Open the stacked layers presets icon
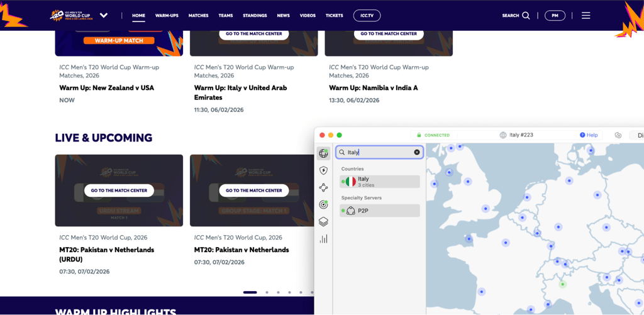Screen dimensions: 644x315 pyautogui.click(x=323, y=222)
